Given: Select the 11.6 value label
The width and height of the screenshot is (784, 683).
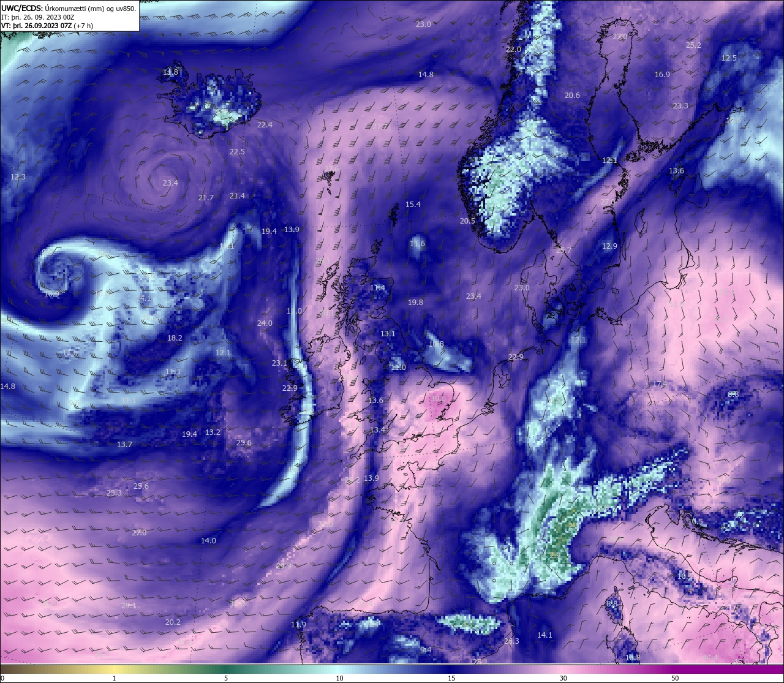Looking at the screenshot, I should click(x=417, y=244).
